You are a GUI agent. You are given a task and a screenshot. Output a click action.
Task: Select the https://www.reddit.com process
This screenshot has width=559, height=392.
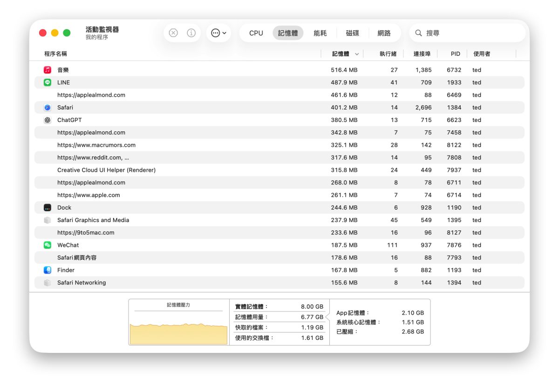(x=93, y=158)
